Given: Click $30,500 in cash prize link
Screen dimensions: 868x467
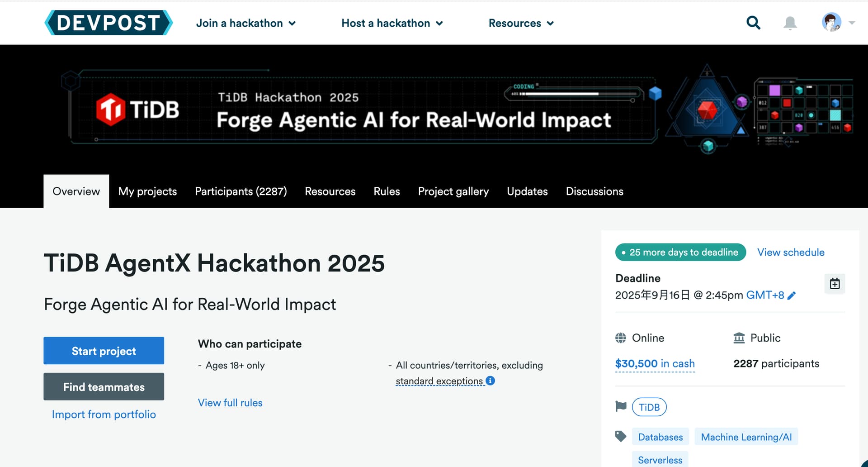Looking at the screenshot, I should coord(655,364).
